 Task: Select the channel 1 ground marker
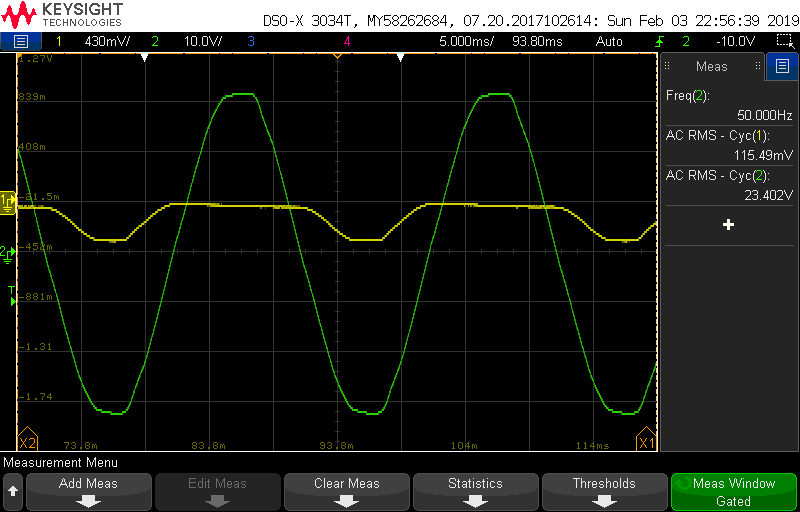tap(8, 202)
